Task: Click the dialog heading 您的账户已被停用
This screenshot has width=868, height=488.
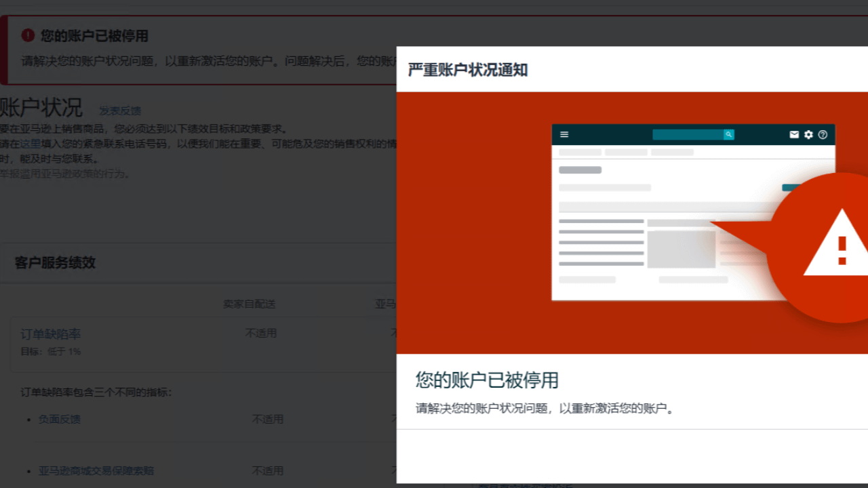Action: [x=487, y=380]
